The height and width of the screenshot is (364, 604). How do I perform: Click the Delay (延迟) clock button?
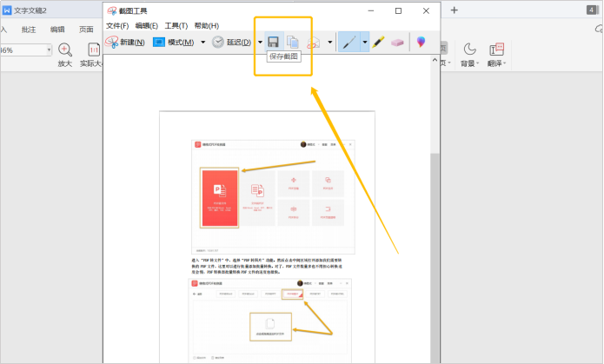tap(231, 42)
